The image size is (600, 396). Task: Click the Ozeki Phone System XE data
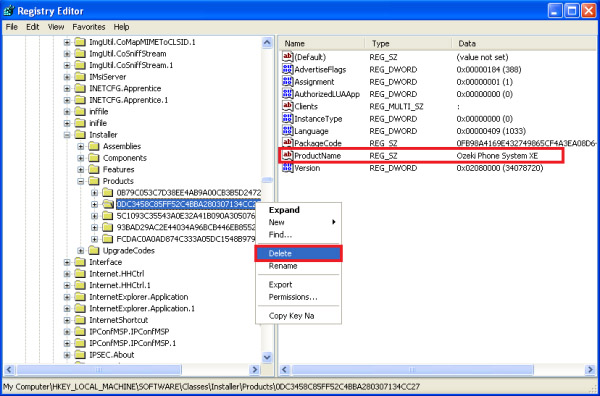[497, 156]
